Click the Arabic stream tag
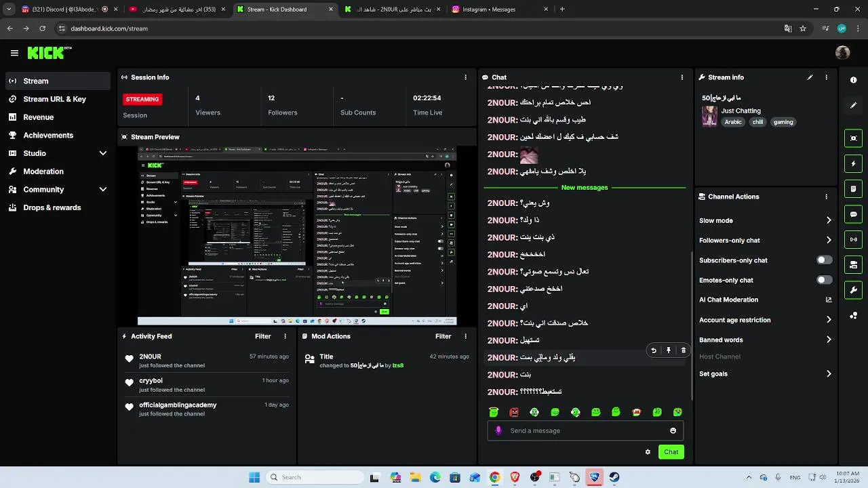Image resolution: width=868 pixels, height=488 pixels. pos(733,122)
